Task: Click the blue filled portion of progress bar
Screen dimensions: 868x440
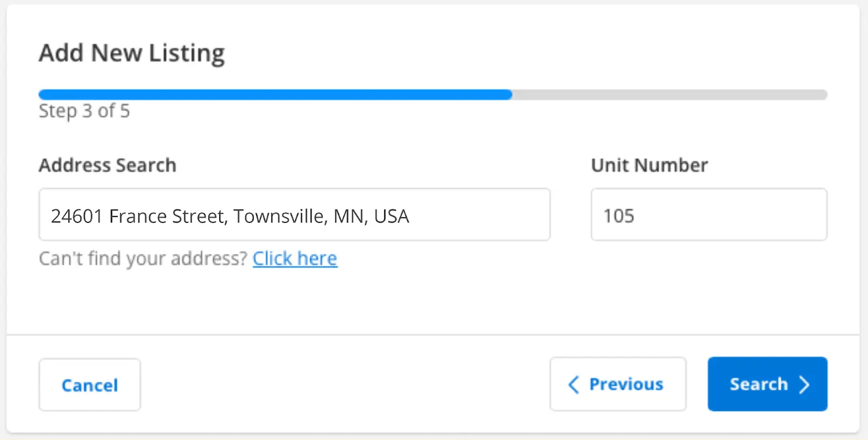Action: click(x=276, y=94)
